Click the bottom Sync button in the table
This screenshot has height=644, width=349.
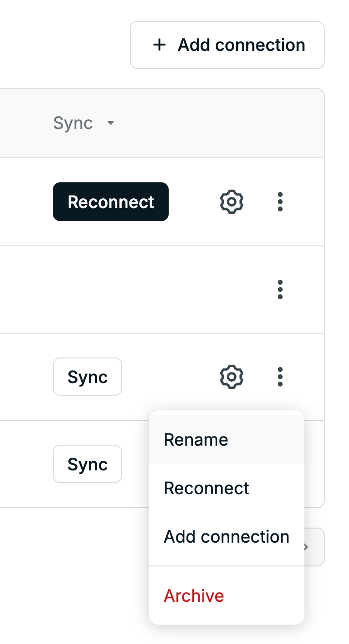[x=87, y=464]
